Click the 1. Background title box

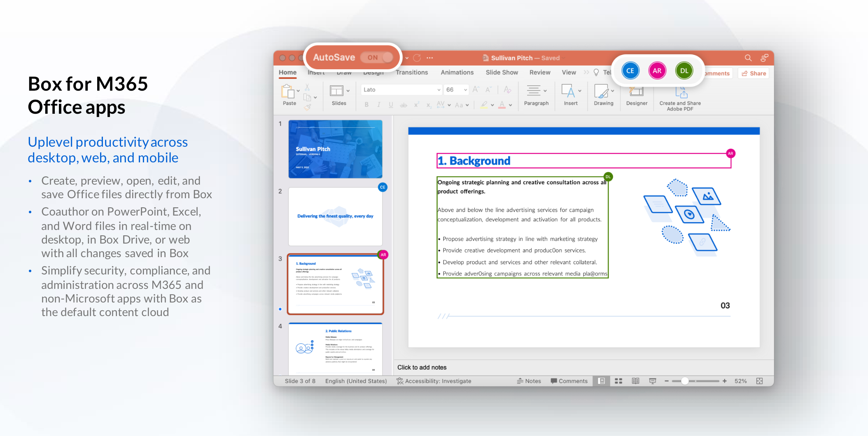pos(583,161)
